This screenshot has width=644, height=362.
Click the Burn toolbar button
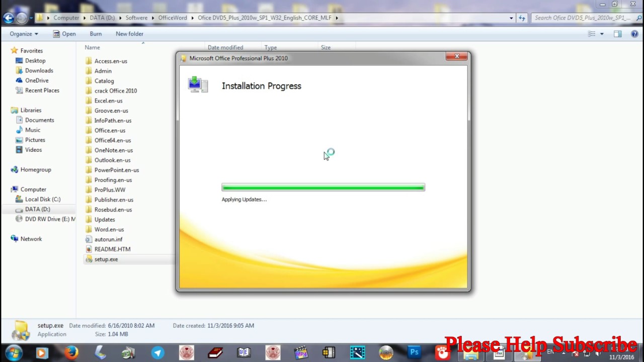(x=96, y=34)
